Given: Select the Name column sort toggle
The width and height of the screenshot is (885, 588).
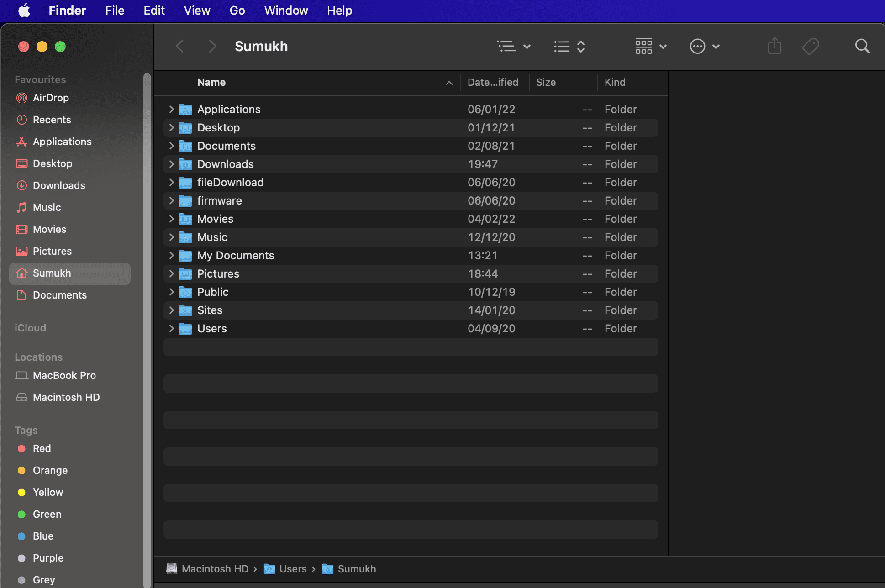Looking at the screenshot, I should point(448,82).
